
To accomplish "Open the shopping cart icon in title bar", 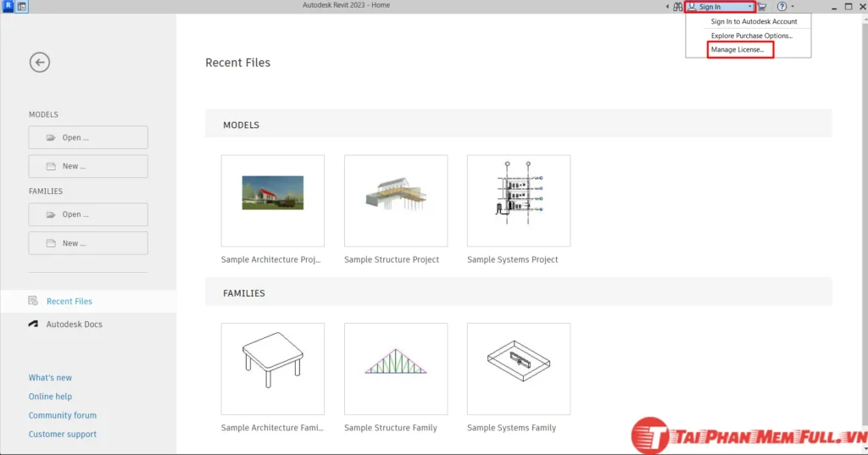I will (x=762, y=7).
